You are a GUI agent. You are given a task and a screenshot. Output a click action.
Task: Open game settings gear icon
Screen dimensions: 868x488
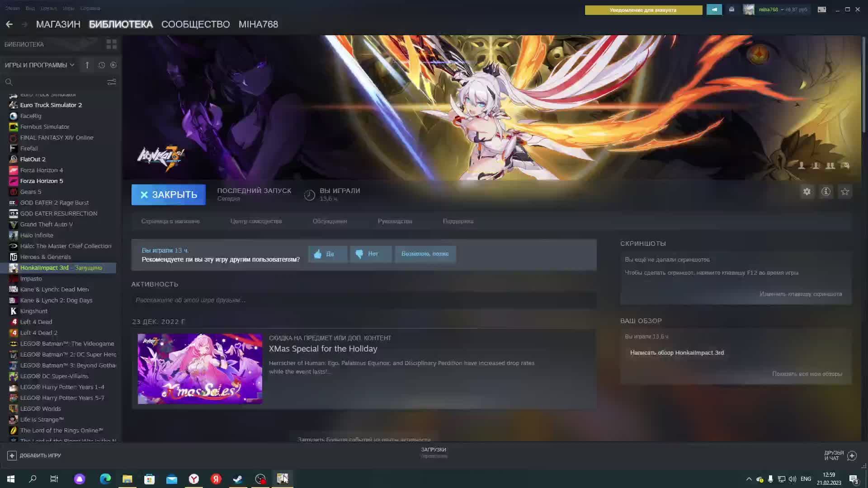point(807,192)
